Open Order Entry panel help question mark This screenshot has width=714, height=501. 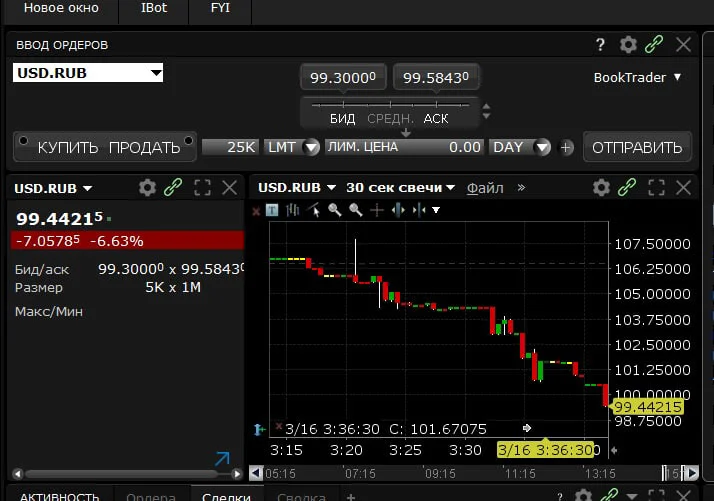click(600, 45)
